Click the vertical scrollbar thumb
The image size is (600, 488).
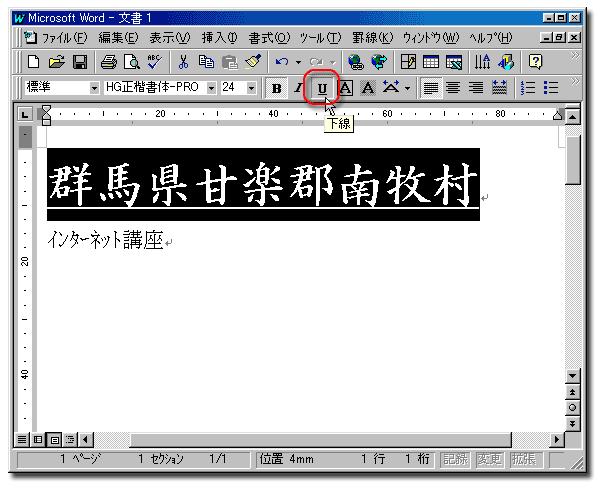[573, 160]
